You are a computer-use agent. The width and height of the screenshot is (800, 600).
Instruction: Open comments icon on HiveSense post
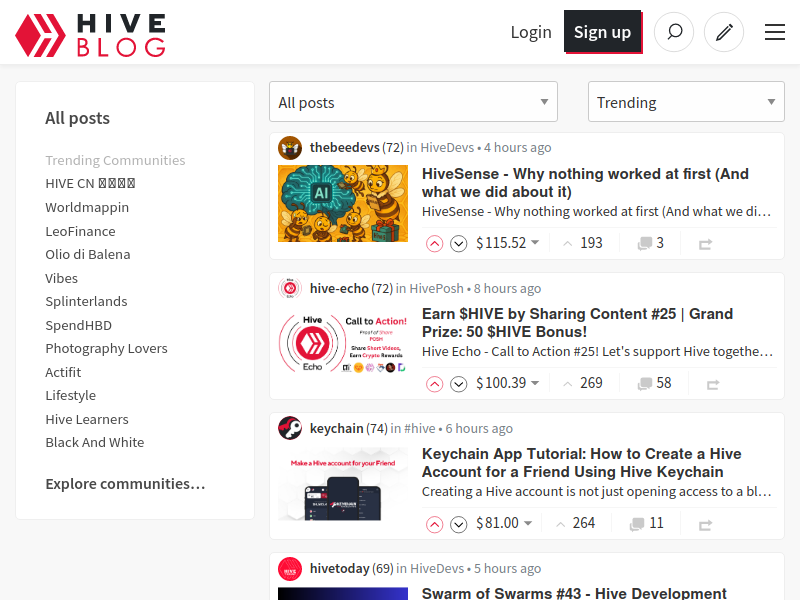pos(645,243)
